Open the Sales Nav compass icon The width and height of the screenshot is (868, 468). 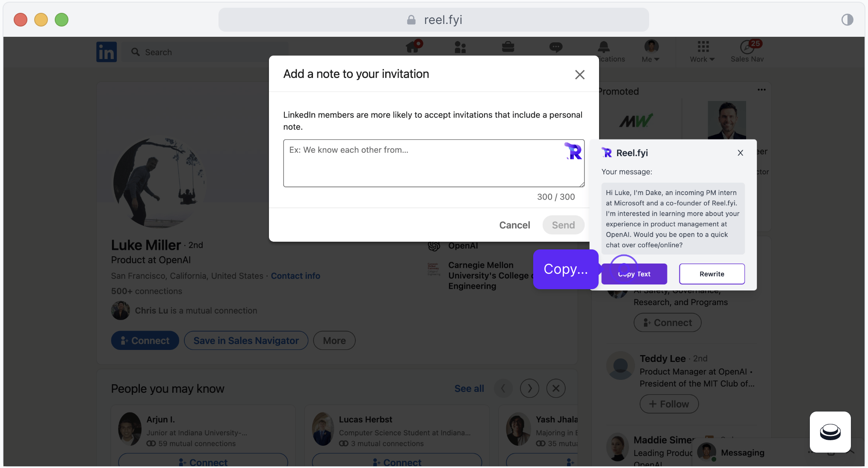(x=747, y=47)
